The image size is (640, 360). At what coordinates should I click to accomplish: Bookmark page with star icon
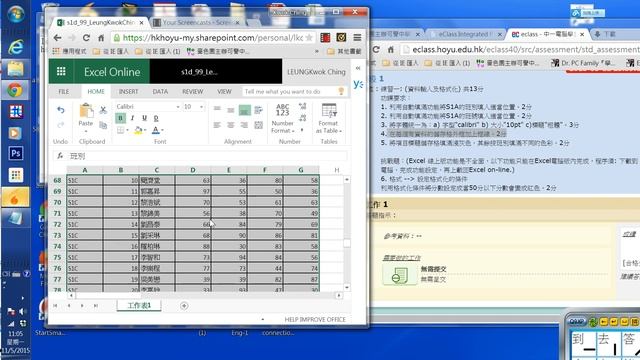309,38
